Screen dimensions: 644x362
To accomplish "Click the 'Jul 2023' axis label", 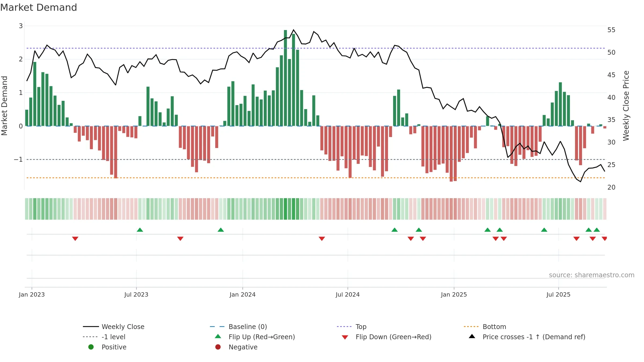I will [x=136, y=294].
